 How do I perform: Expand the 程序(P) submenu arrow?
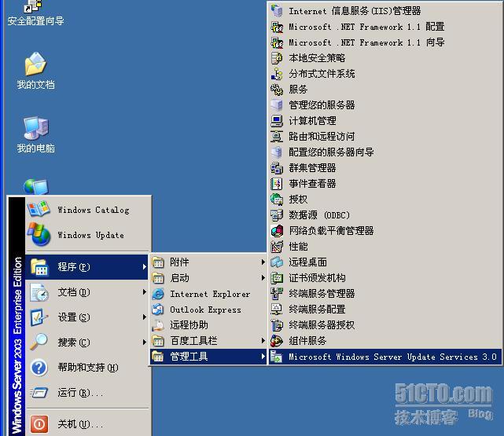(x=145, y=267)
